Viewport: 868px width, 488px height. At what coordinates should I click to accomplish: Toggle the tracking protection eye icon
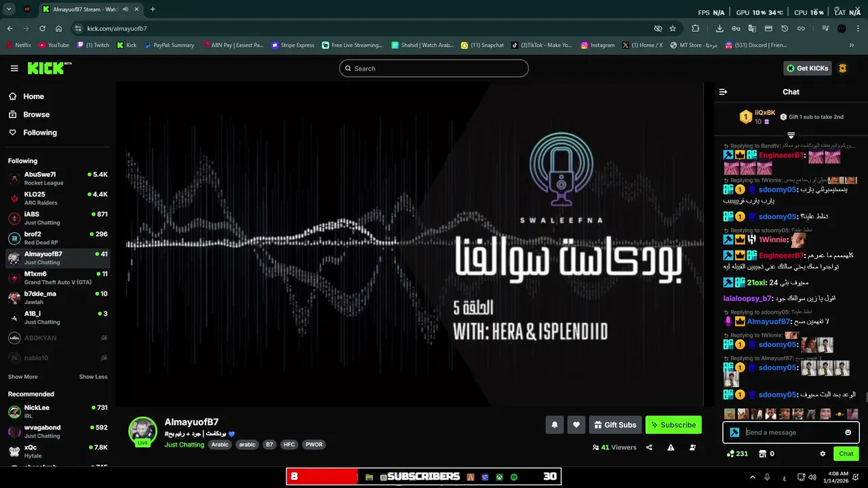pos(658,28)
